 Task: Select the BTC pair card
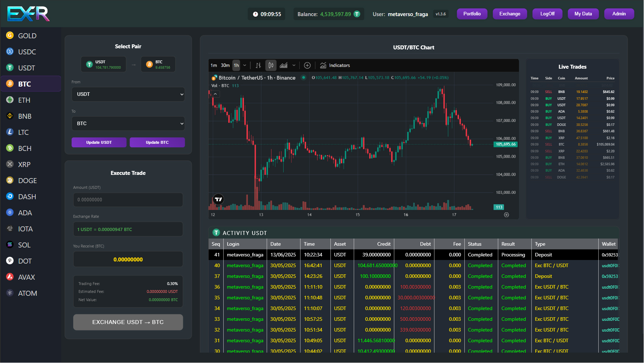pos(158,64)
